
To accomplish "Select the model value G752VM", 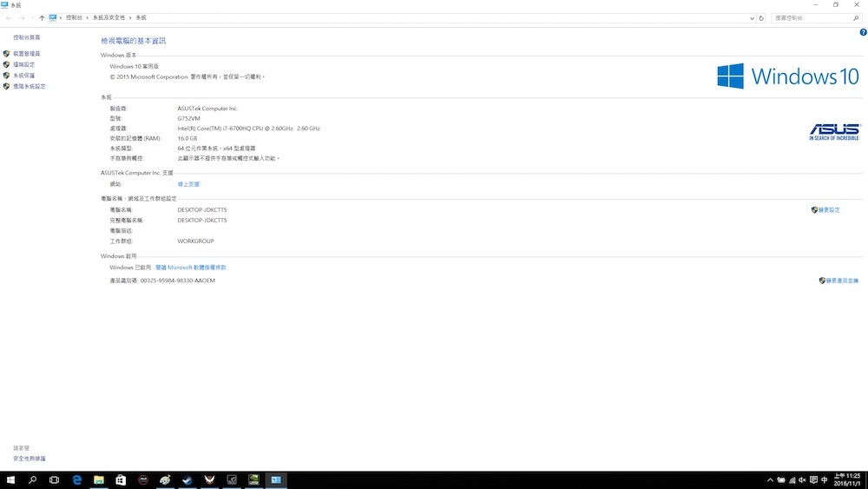I will (x=188, y=118).
